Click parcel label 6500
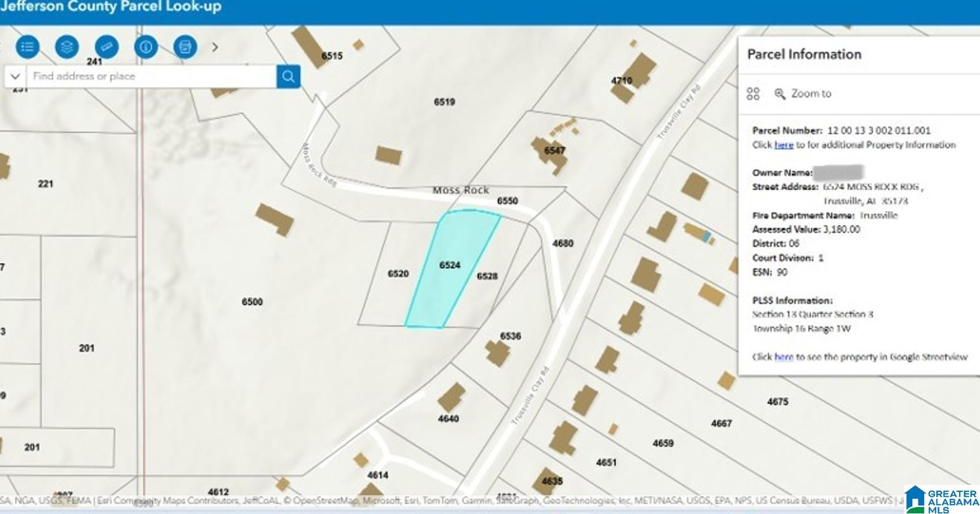This screenshot has height=514, width=980. (252, 302)
